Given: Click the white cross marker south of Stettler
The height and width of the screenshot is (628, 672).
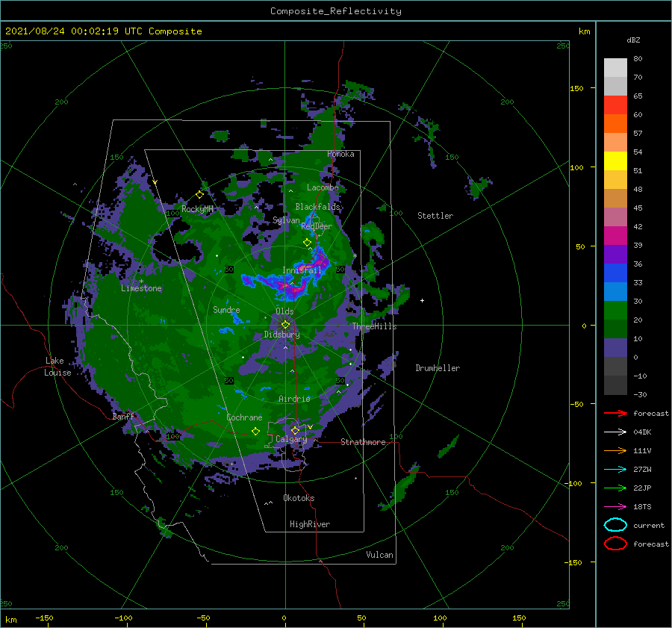Looking at the screenshot, I should [x=422, y=300].
